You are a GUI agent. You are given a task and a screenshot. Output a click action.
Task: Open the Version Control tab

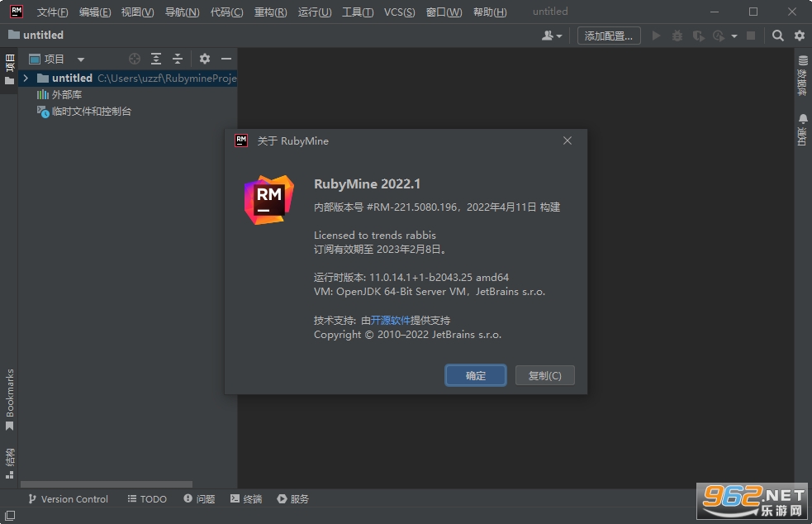coord(69,499)
